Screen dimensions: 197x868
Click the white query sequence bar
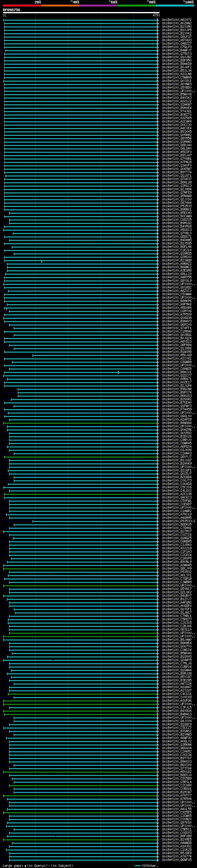[x=81, y=12]
